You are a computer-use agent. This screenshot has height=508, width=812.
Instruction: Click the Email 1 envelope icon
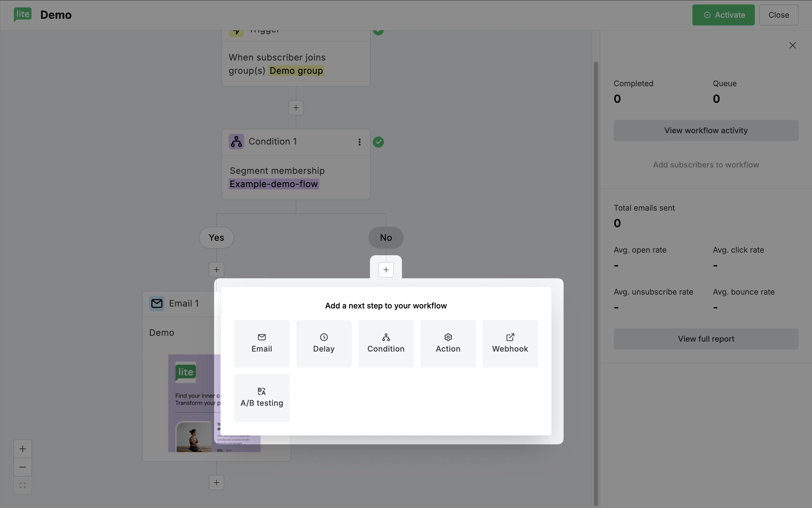point(157,303)
